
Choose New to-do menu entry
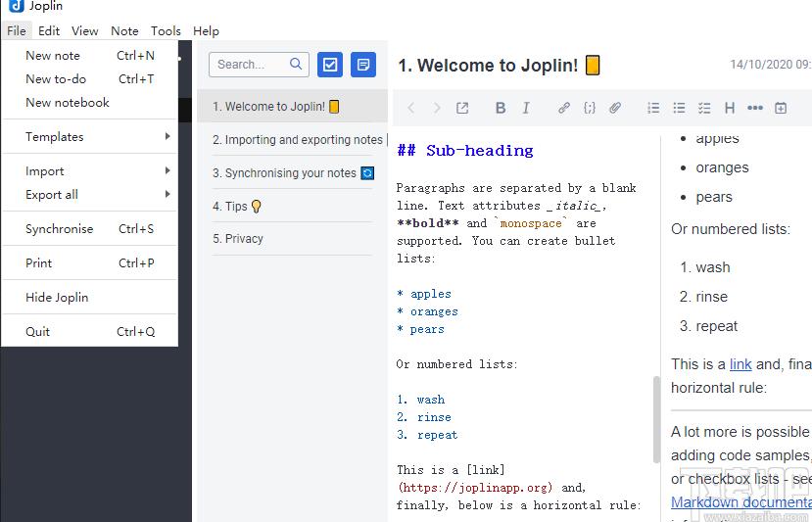[89, 78]
